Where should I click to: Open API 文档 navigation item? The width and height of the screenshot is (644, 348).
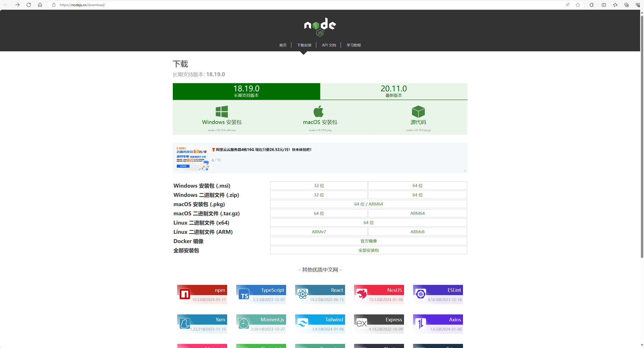(329, 45)
